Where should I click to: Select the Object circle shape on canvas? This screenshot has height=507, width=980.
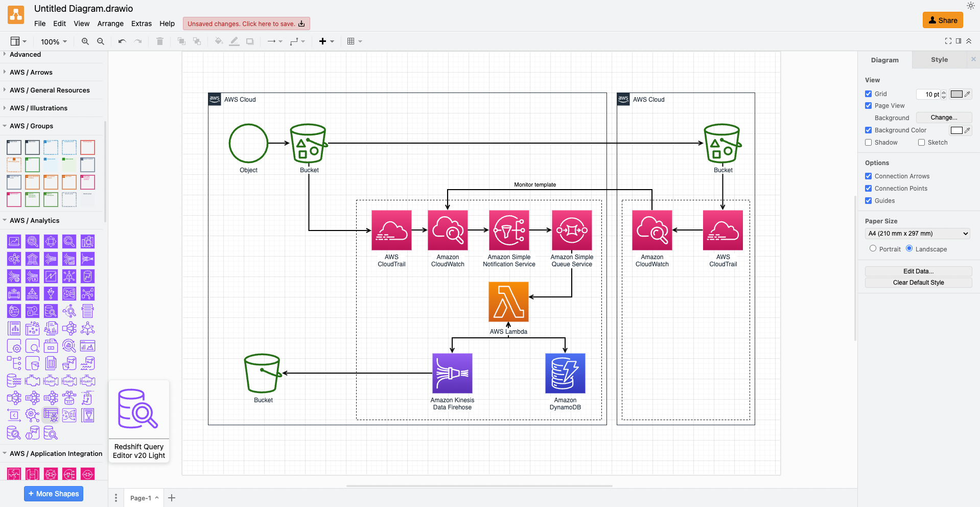[x=248, y=143]
